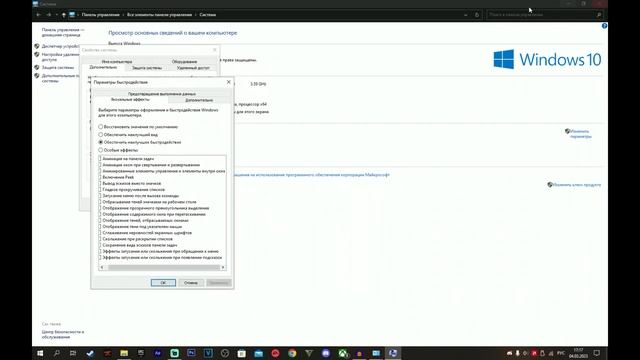Focus the Control Panel search box
640x360 pixels.
tap(544, 15)
